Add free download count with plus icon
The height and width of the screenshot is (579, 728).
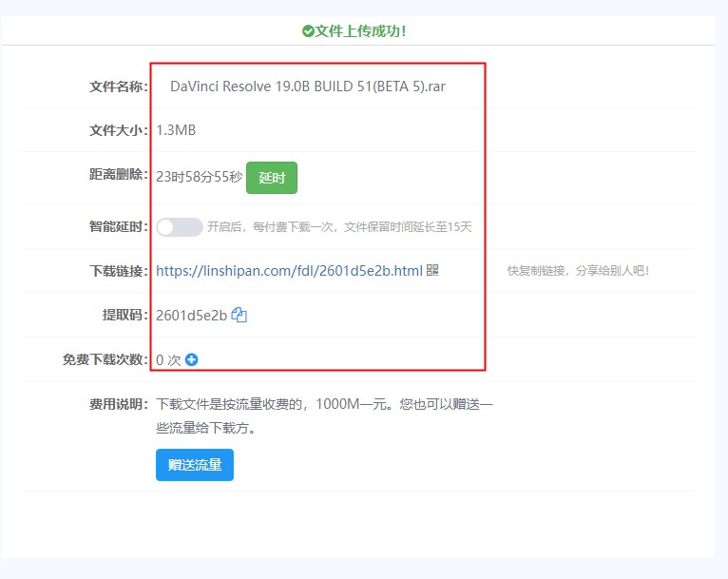[191, 359]
